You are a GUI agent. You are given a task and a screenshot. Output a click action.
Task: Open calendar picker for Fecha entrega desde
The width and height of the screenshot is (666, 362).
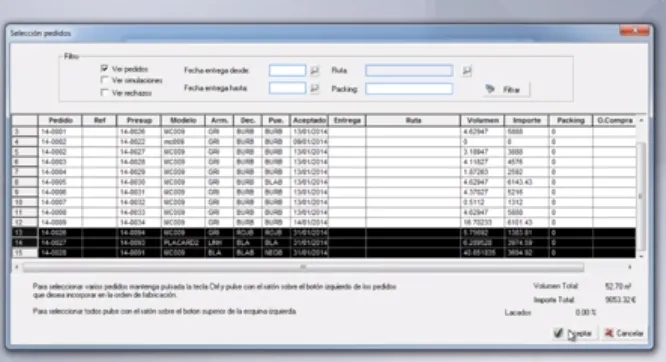314,71
